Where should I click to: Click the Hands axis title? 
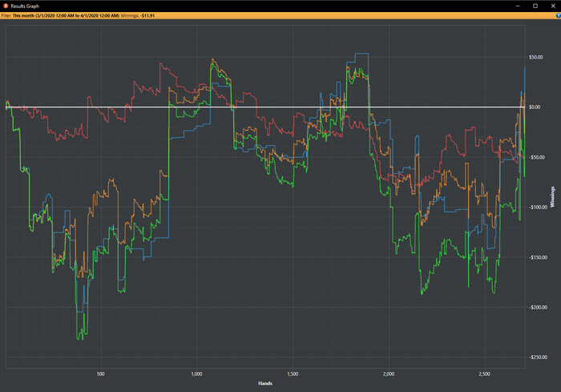point(265,383)
